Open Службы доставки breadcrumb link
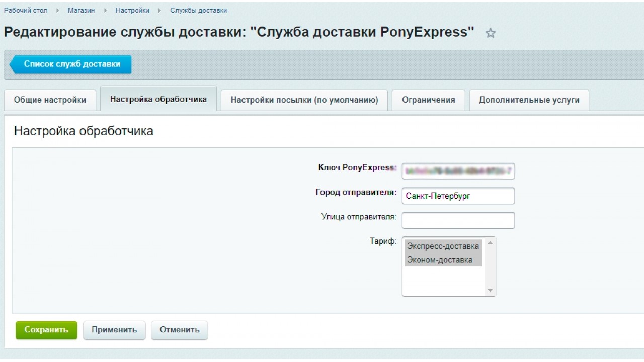The image size is (644, 362). [x=199, y=11]
